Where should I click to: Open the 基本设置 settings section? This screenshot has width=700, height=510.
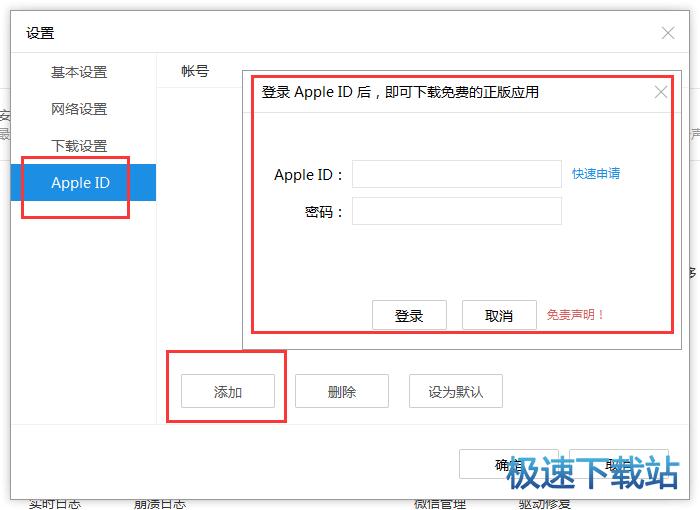[79, 72]
